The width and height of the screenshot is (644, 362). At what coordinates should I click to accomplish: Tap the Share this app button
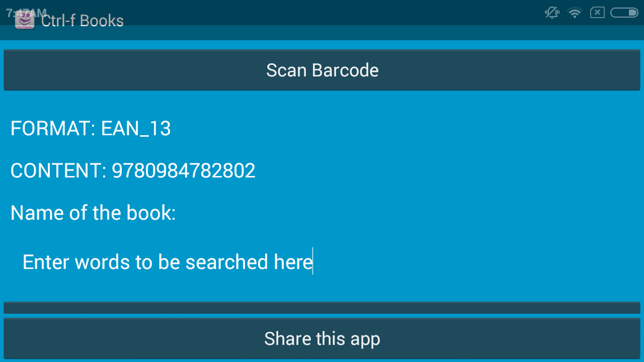pos(322,338)
